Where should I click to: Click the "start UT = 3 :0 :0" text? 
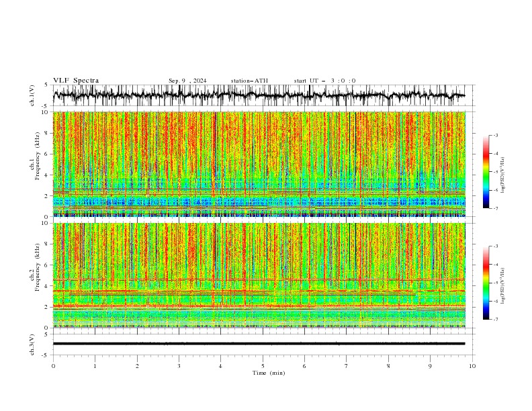[324, 81]
